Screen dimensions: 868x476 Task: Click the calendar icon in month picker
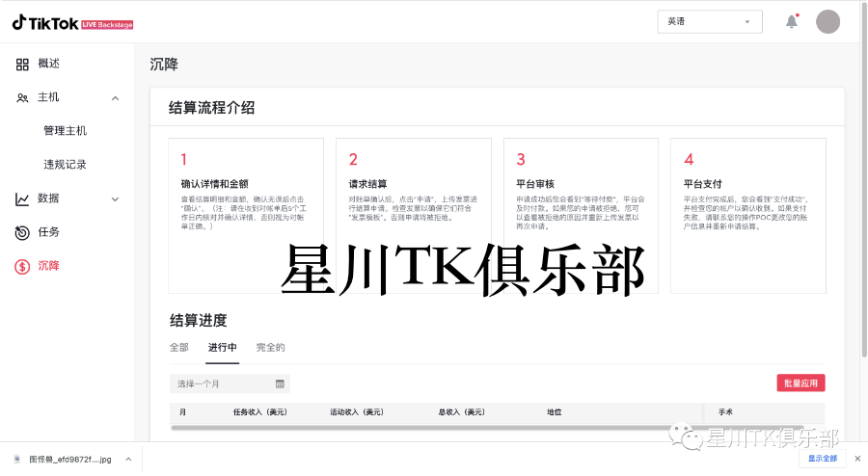(x=280, y=383)
